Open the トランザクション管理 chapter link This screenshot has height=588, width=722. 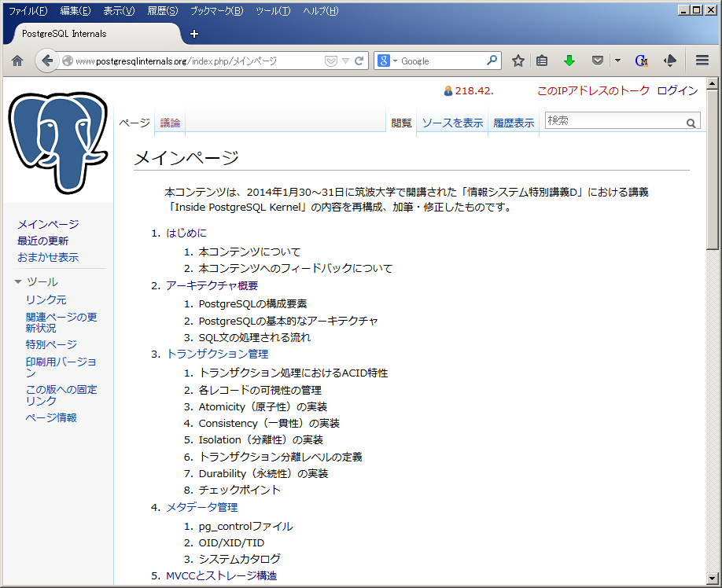pyautogui.click(x=217, y=354)
